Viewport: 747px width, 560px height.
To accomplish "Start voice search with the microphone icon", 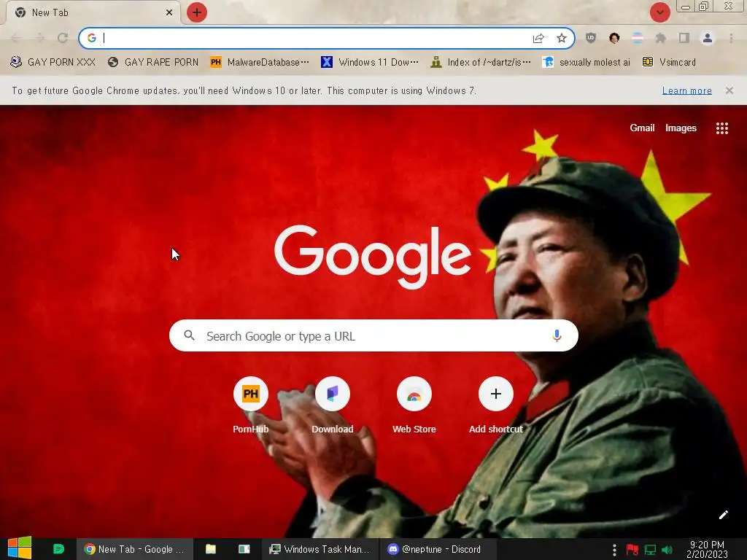I will coord(557,335).
